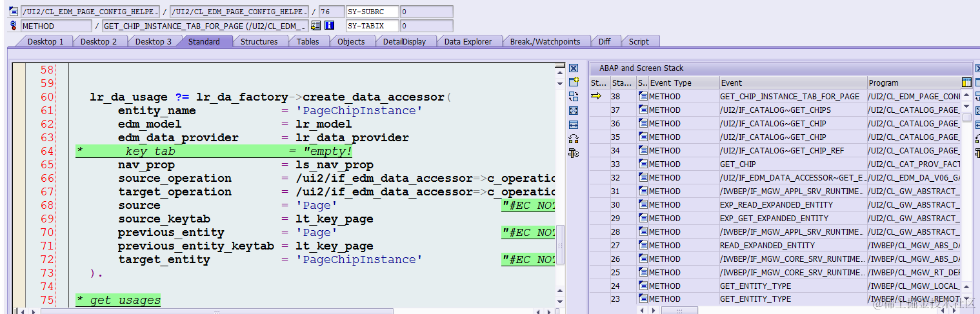Open the DetailDisplay tab
The image size is (980, 314).
pos(405,41)
